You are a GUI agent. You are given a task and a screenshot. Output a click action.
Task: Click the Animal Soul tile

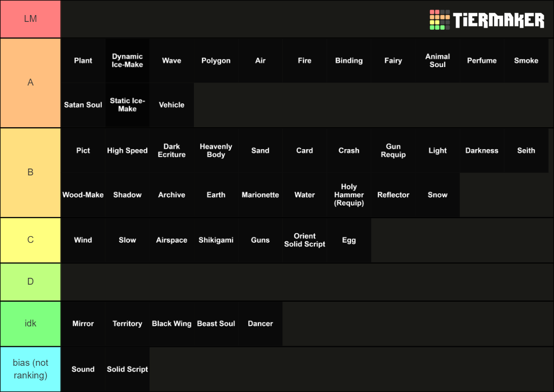coord(438,60)
